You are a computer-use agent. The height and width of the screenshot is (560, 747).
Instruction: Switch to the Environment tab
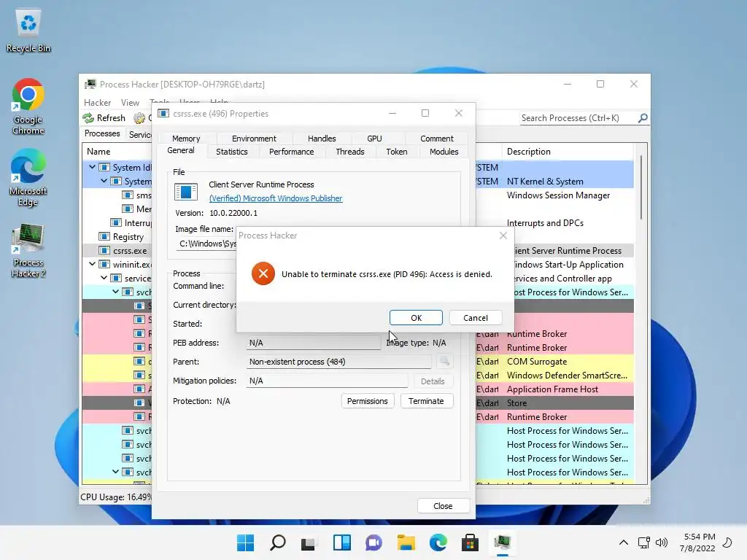(x=254, y=138)
